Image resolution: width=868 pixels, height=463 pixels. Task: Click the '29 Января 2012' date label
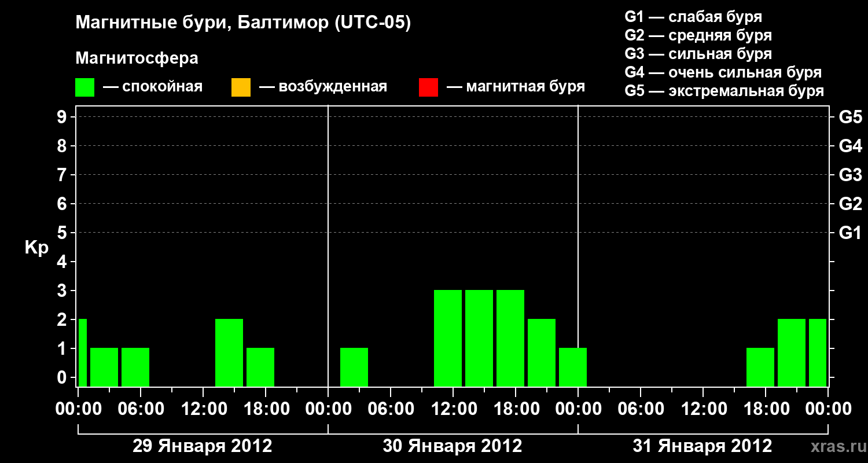[203, 446]
